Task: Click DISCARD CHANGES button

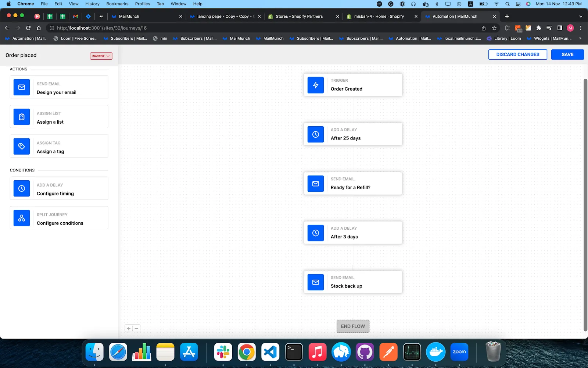Action: point(517,54)
